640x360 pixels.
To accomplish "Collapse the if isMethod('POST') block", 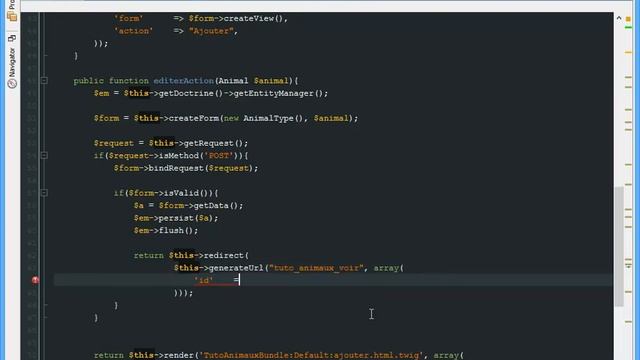I will (44, 156).
